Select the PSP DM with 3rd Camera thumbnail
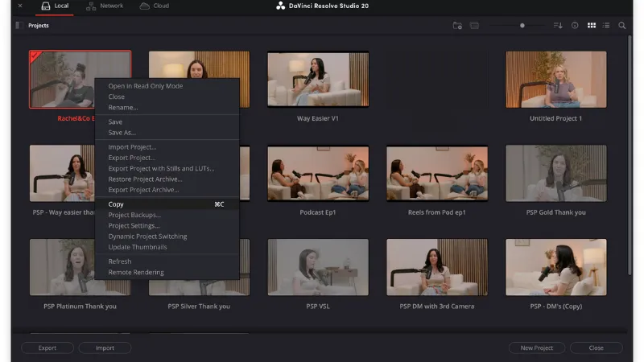The height and width of the screenshot is (362, 644). (x=437, y=267)
